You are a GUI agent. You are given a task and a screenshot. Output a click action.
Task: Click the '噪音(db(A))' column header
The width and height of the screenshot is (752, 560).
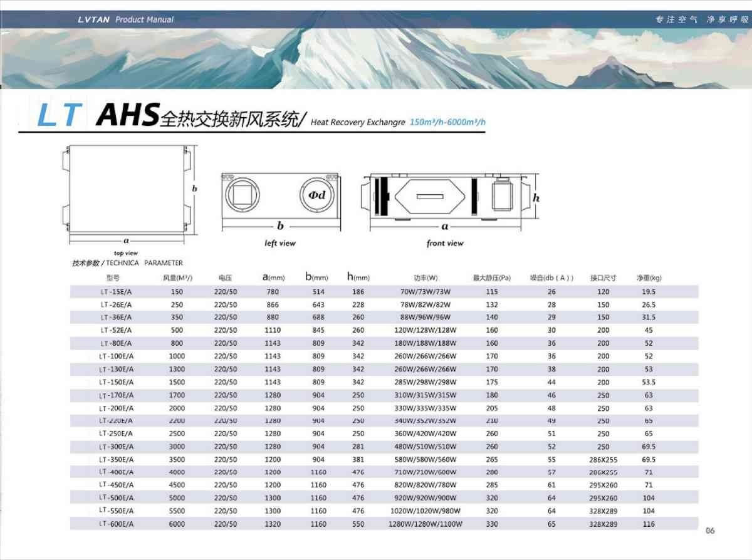[x=552, y=277]
